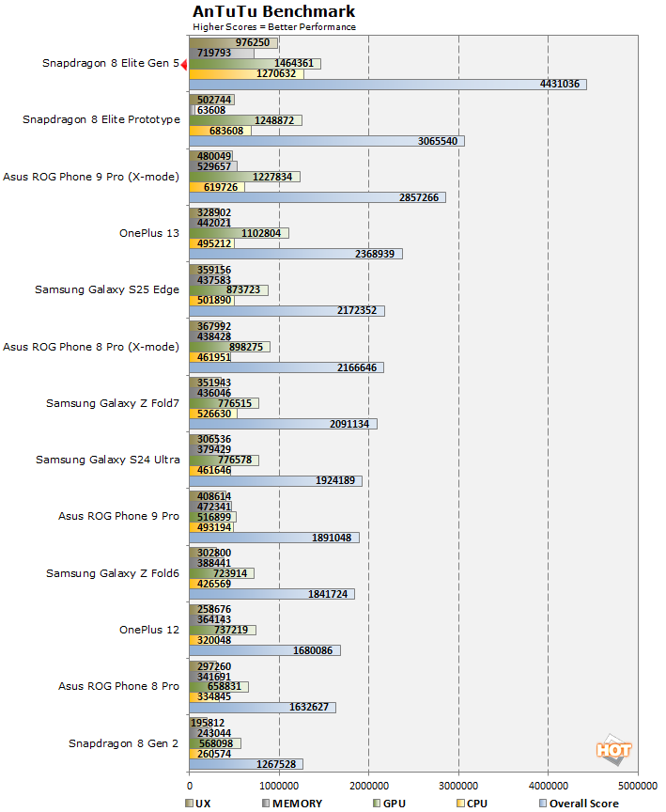
Task: Select the Samsung Galaxy Z Fold7 label
Action: point(113,403)
